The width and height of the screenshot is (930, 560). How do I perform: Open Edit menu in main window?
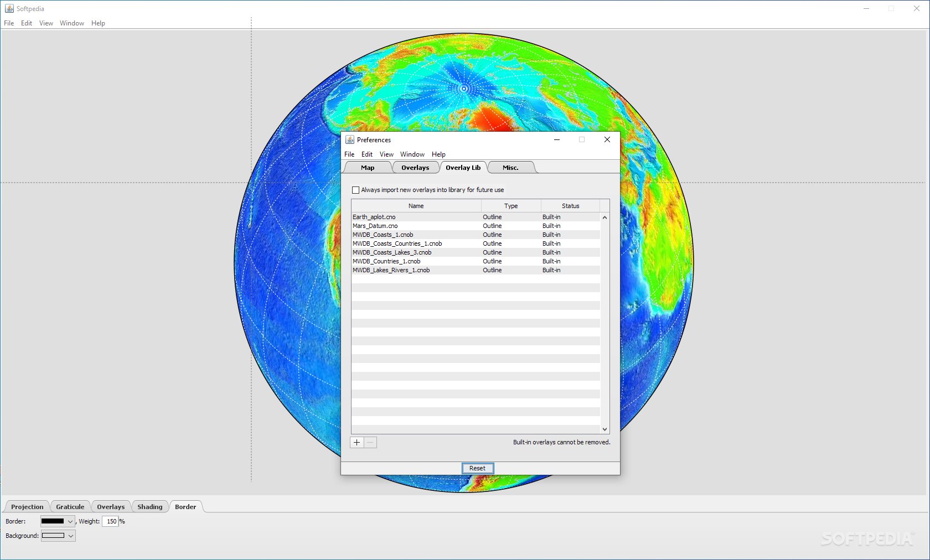tap(27, 23)
